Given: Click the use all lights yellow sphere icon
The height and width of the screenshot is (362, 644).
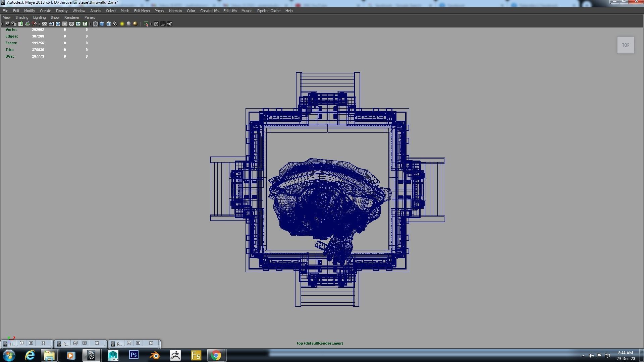Looking at the screenshot, I should point(122,24).
